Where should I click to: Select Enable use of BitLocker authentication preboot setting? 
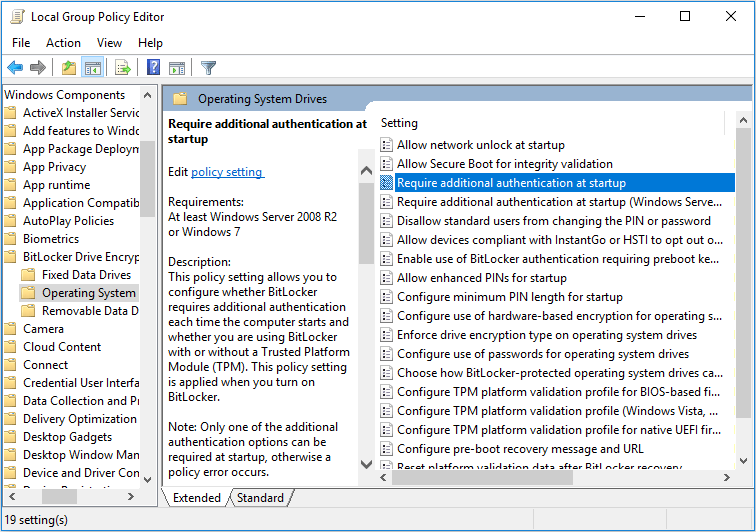[558, 259]
